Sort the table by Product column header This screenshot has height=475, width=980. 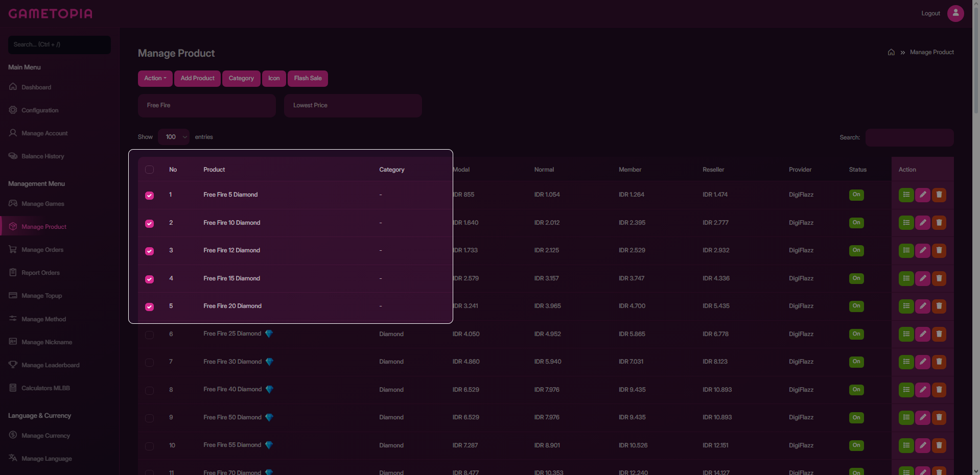(x=214, y=170)
